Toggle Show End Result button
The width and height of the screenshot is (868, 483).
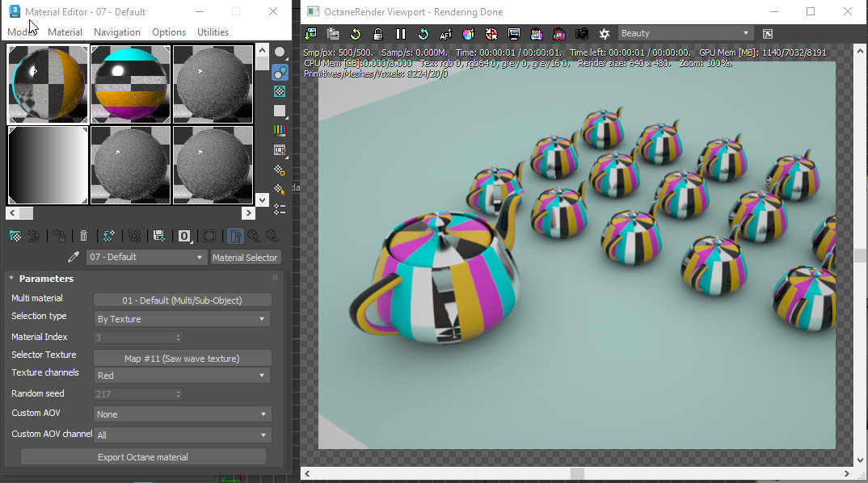(235, 236)
